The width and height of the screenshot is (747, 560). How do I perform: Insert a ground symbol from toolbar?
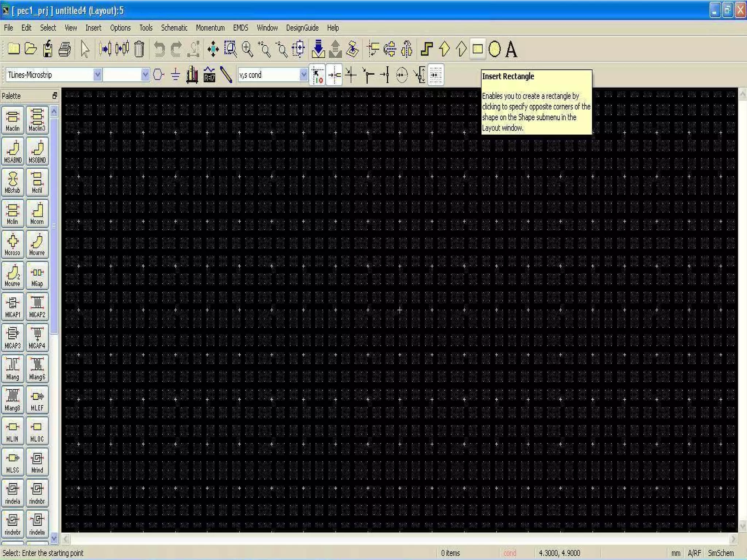(175, 75)
